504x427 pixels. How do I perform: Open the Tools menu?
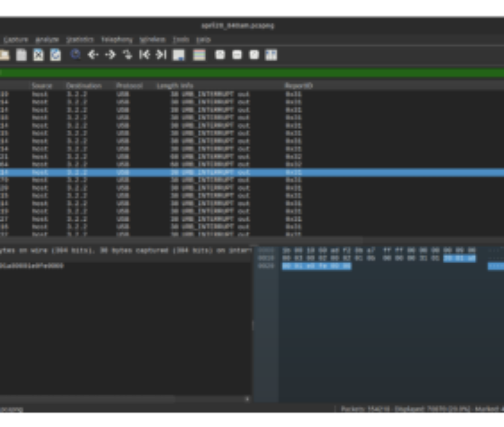(x=181, y=39)
